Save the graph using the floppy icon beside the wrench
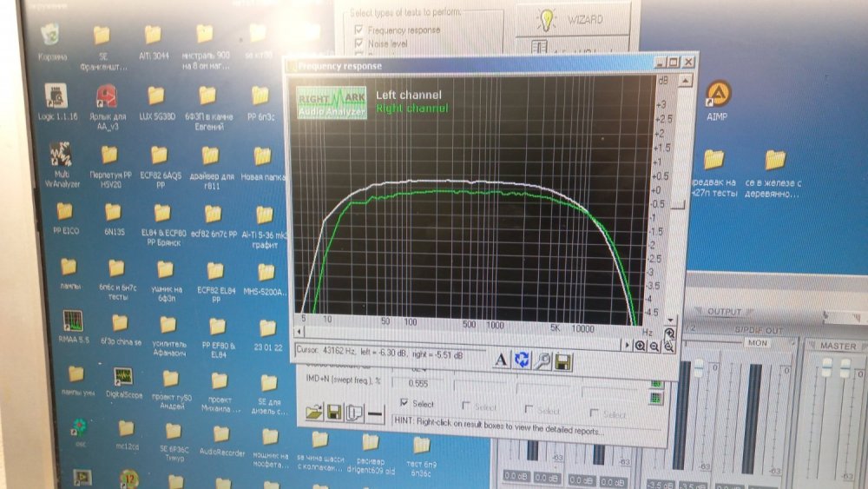This screenshot has width=868, height=489. coord(562,360)
